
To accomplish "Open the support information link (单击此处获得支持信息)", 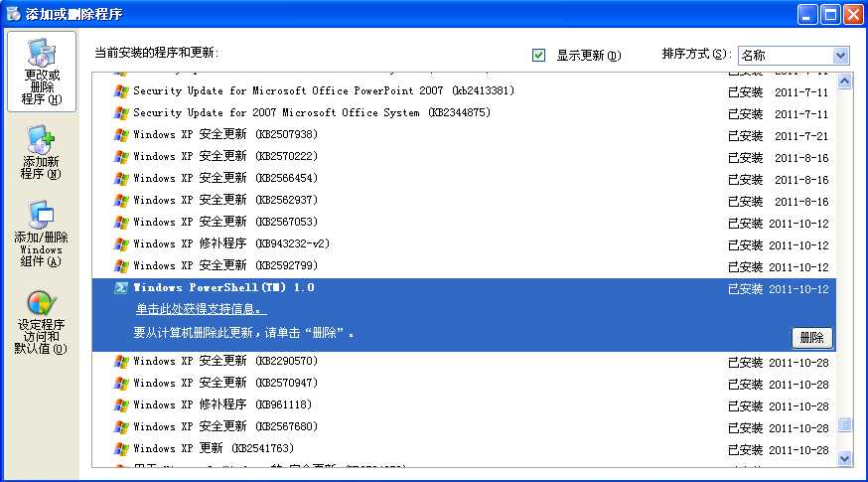I will point(202,309).
